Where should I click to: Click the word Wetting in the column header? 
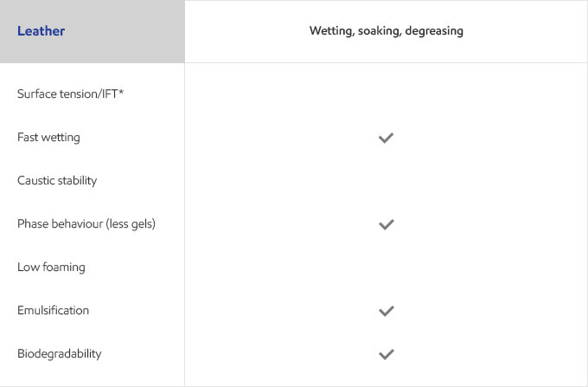[x=332, y=31]
